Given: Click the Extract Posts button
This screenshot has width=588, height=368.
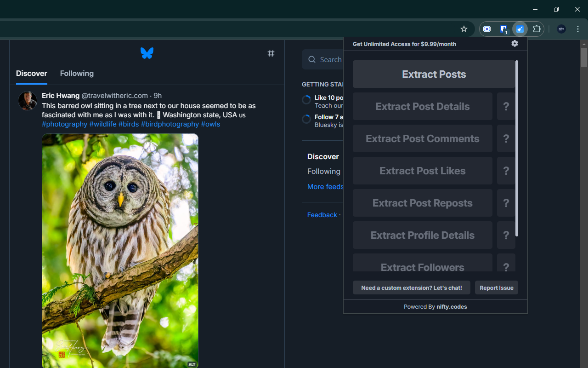Looking at the screenshot, I should point(434,74).
